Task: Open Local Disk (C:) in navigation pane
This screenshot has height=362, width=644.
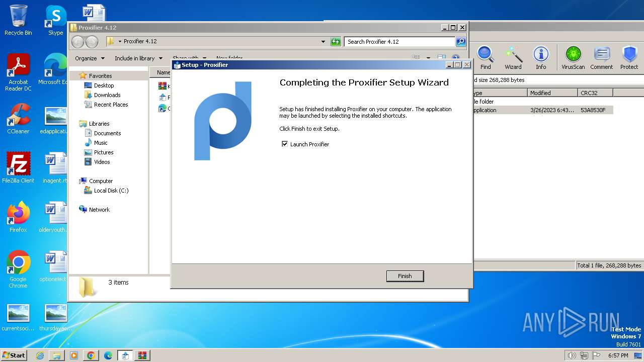Action: [111, 191]
